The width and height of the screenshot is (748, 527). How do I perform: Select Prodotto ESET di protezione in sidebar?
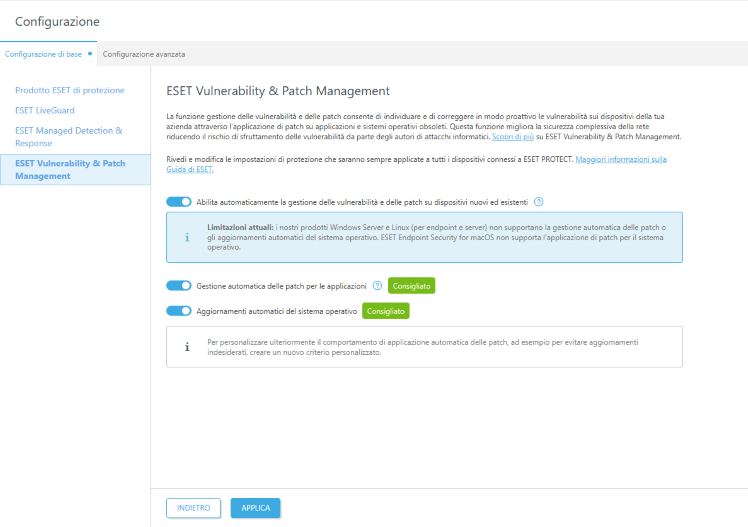tap(70, 90)
